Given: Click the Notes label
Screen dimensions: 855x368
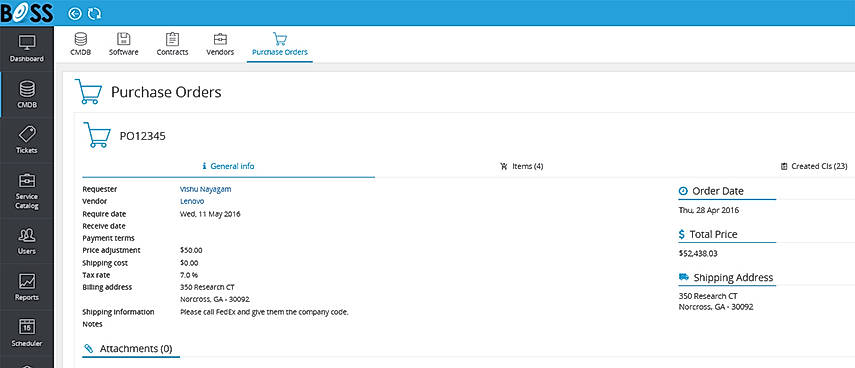Looking at the screenshot, I should coord(93,324).
